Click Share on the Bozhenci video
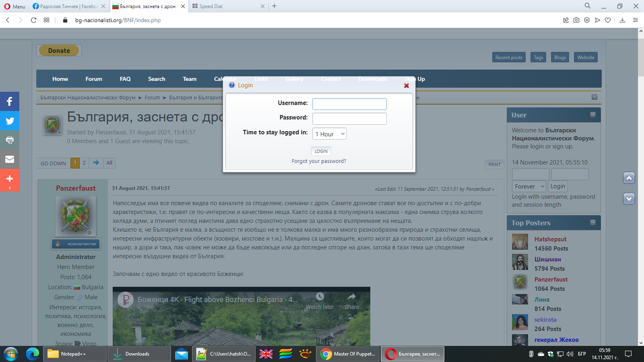Image resolution: width=644 pixels, height=362 pixels. click(x=352, y=301)
